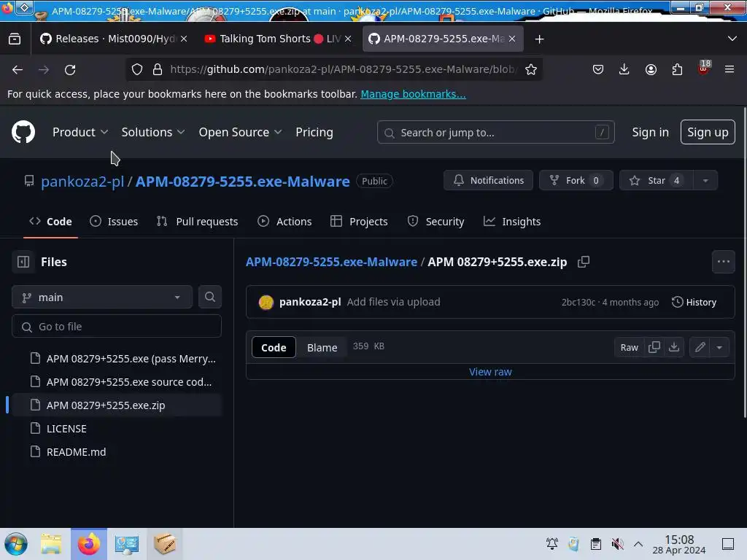Expand Product navigation dropdown

(80, 132)
